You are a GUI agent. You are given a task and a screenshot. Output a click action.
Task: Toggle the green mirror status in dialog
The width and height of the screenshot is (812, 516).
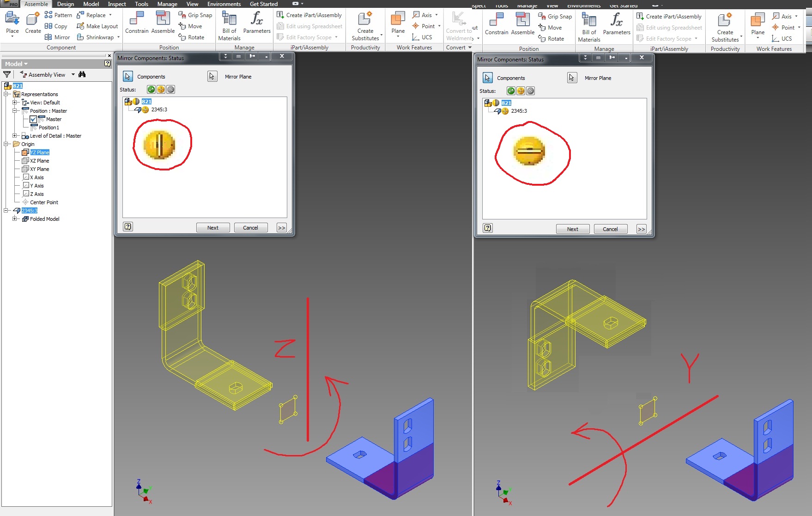(151, 89)
